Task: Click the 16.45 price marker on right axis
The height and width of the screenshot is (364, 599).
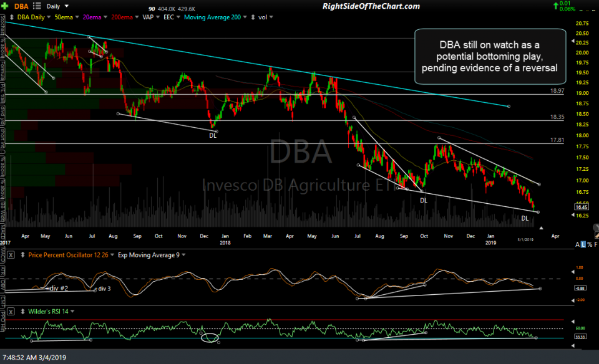Action: click(x=581, y=206)
